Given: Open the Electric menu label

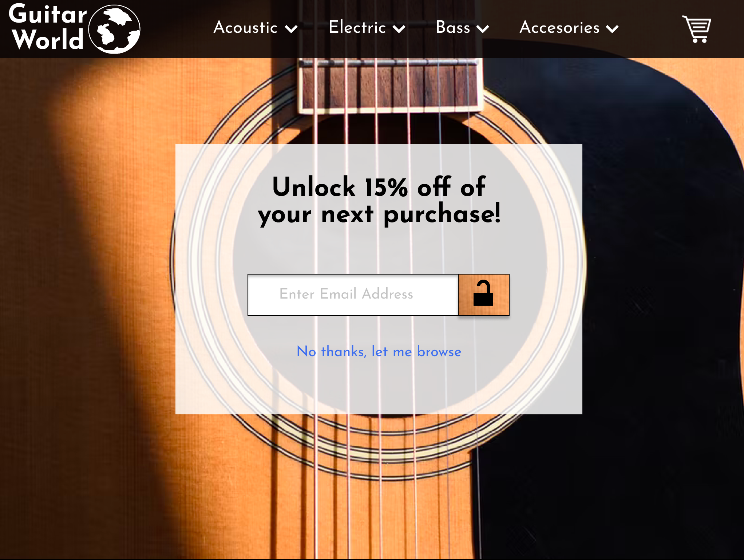Looking at the screenshot, I should point(357,28).
